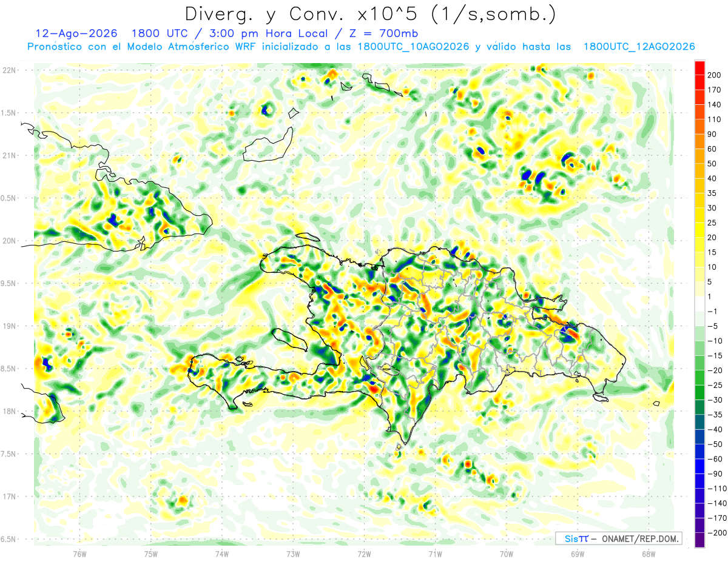The width and height of the screenshot is (728, 562).
Task: Click the "0.5N" latitude label
Action: click(x=8, y=198)
